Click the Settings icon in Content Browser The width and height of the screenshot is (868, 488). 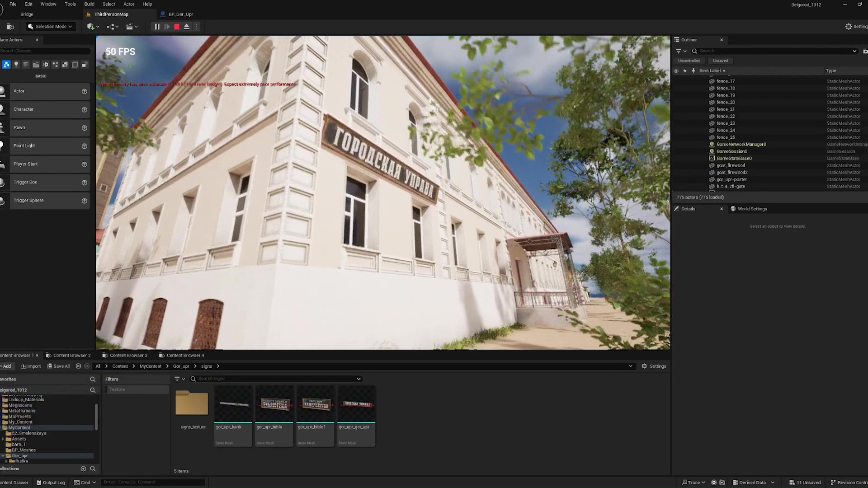click(645, 366)
